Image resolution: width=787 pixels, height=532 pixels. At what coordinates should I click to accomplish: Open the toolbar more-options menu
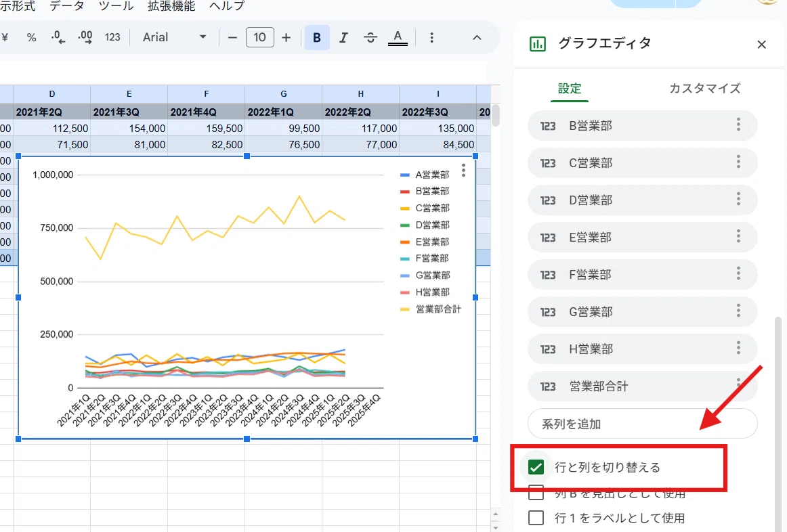pos(431,38)
